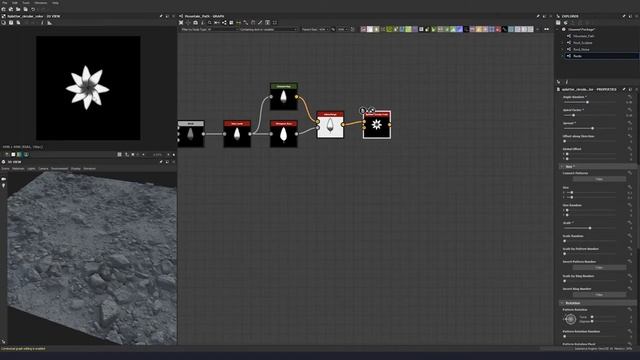The height and width of the screenshot is (360, 640).
Task: Click the magnifier icon in graph toolbar
Action: click(210, 23)
